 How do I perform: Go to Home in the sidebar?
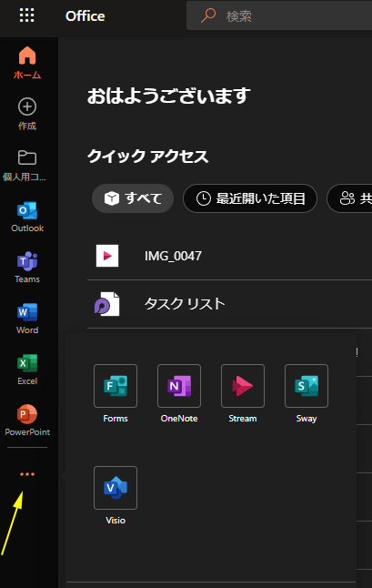pyautogui.click(x=27, y=63)
